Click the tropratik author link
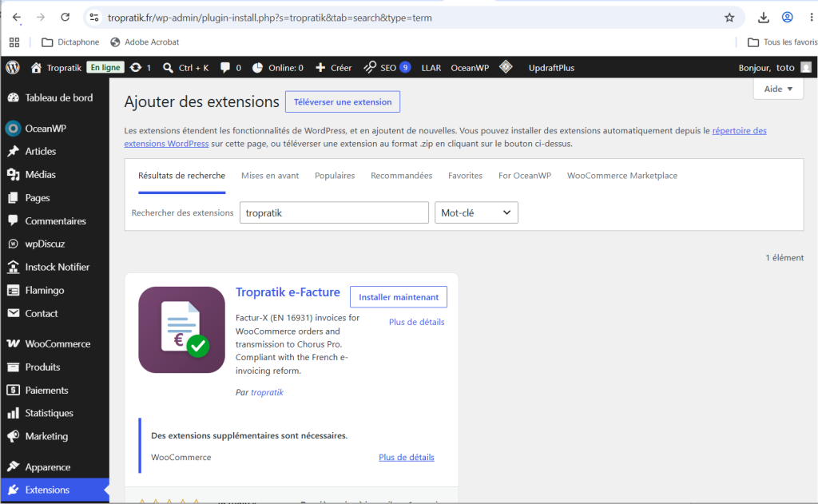818x504 pixels. point(267,392)
